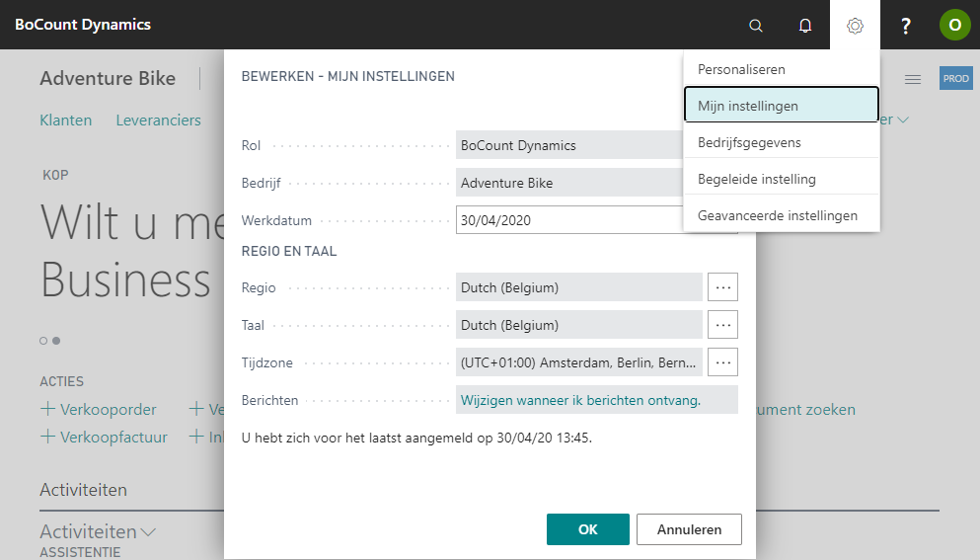The image size is (980, 560).
Task: Open the Leveranciers navigation link
Action: 158,120
